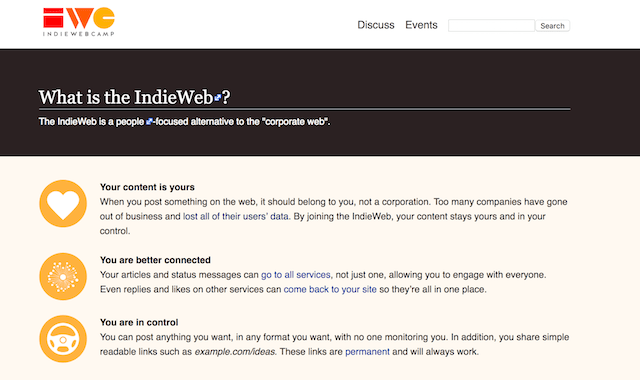Open the Events menu item
Screen dimensions: 640x380
tap(421, 25)
